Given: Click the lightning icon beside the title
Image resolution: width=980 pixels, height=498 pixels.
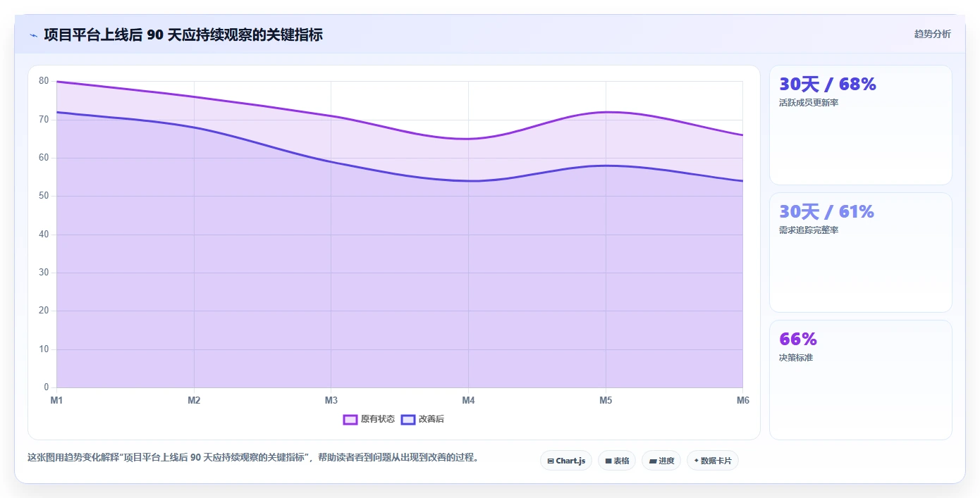Looking at the screenshot, I should 33,35.
